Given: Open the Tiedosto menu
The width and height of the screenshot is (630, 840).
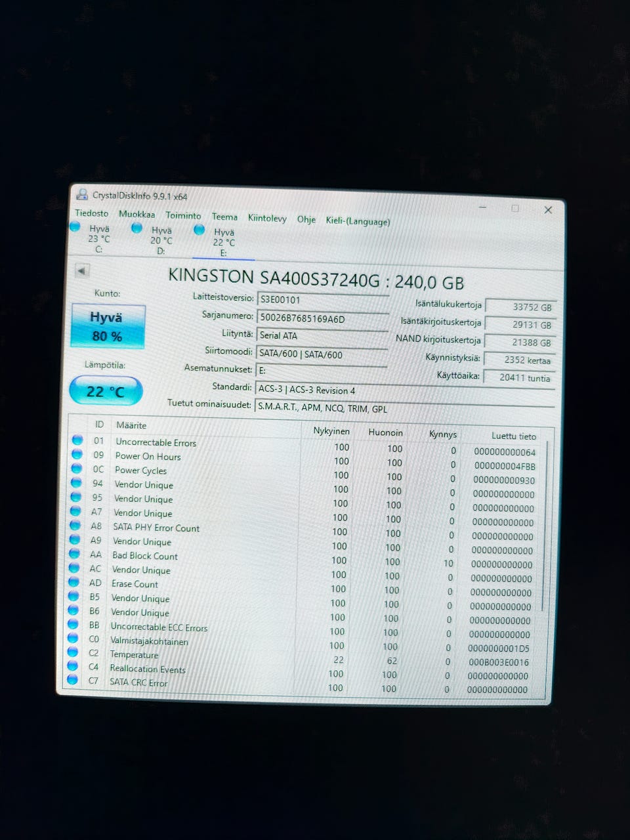Looking at the screenshot, I should (91, 213).
